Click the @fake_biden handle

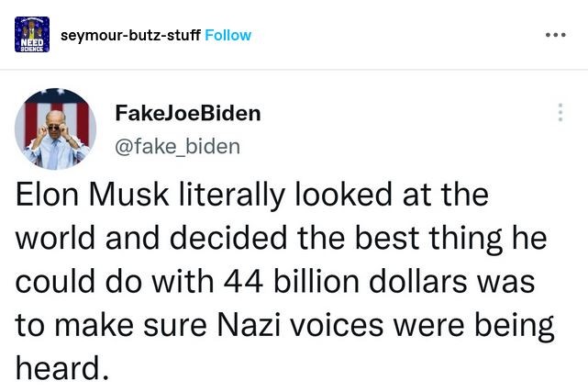[x=178, y=145]
